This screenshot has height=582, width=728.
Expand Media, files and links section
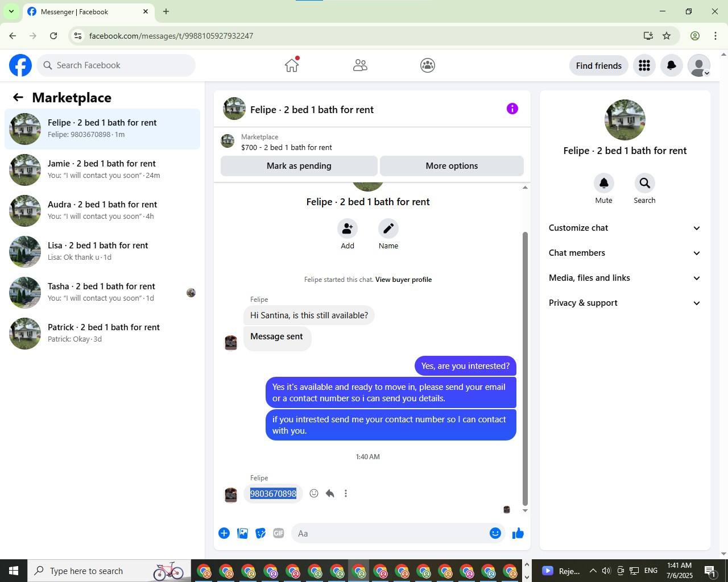click(x=625, y=278)
